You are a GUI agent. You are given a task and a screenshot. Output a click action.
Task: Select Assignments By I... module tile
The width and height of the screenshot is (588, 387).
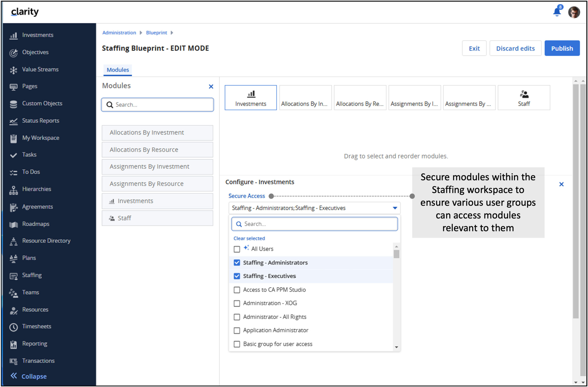[x=415, y=98]
